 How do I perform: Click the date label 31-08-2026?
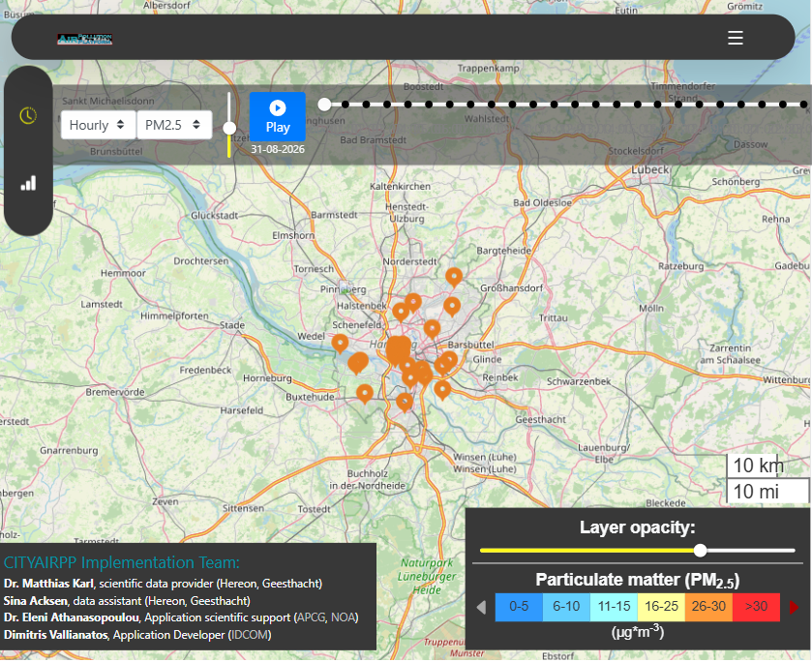[278, 149]
